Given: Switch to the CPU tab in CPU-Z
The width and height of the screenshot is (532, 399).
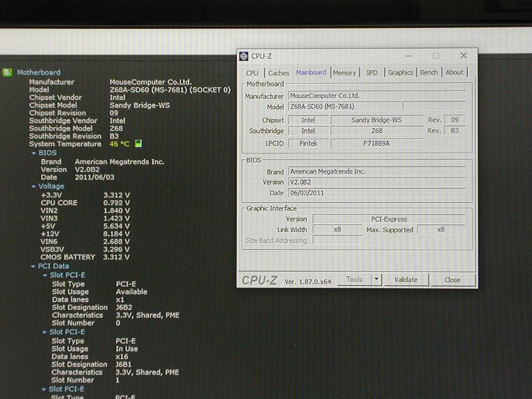Looking at the screenshot, I should pos(252,72).
